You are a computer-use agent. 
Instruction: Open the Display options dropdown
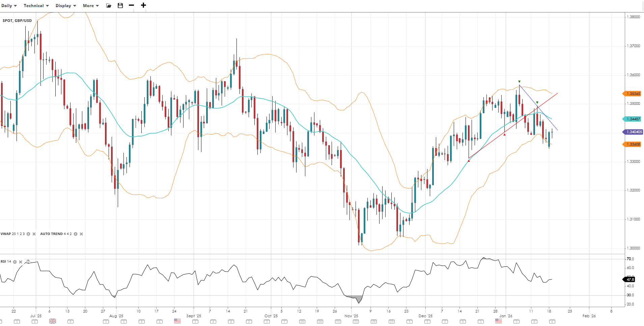66,6
